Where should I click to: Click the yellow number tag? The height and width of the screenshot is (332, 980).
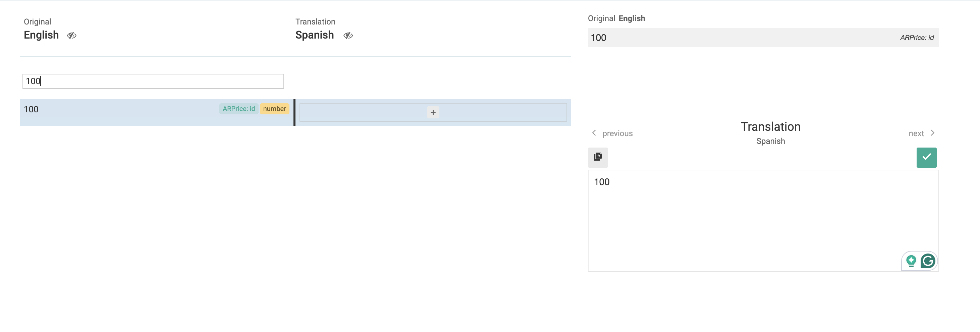tap(274, 109)
